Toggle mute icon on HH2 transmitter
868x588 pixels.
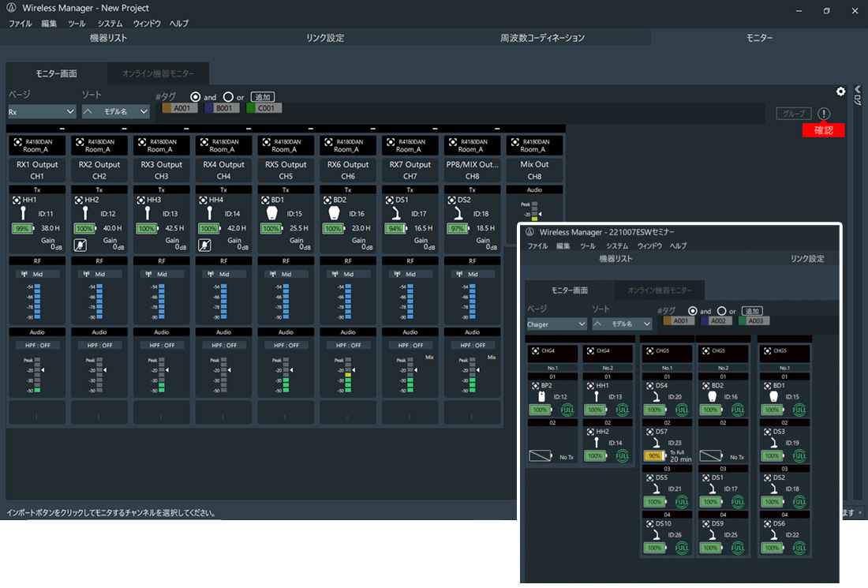click(x=80, y=245)
